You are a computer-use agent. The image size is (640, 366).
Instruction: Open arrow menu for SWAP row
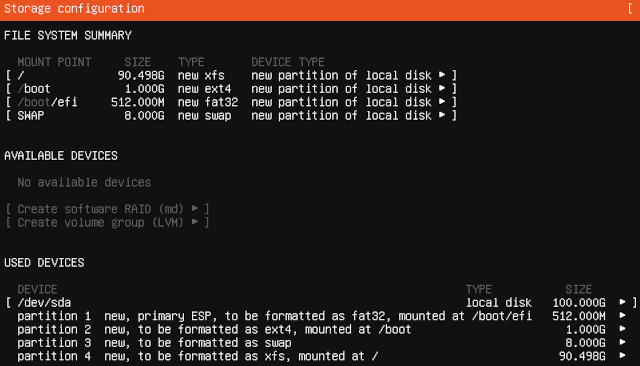click(442, 115)
